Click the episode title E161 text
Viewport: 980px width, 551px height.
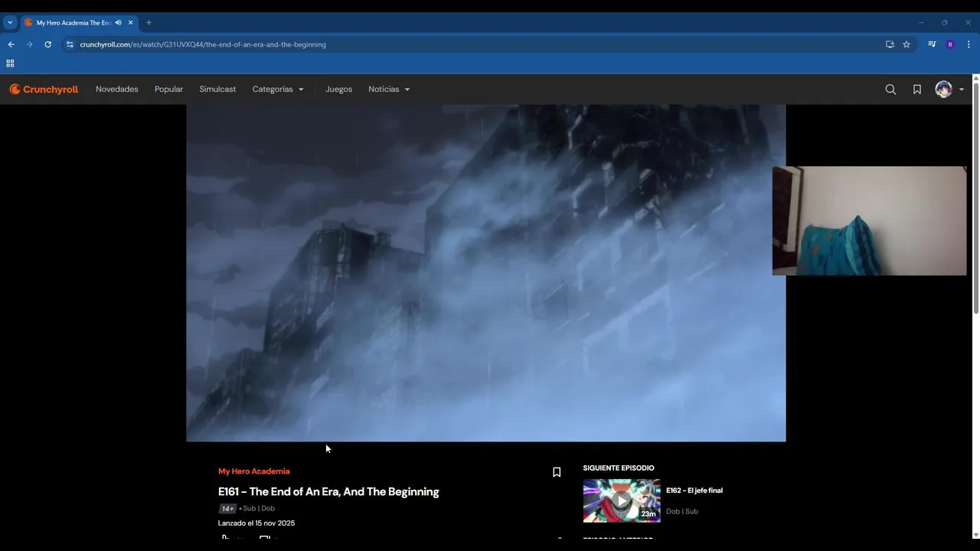coord(328,492)
